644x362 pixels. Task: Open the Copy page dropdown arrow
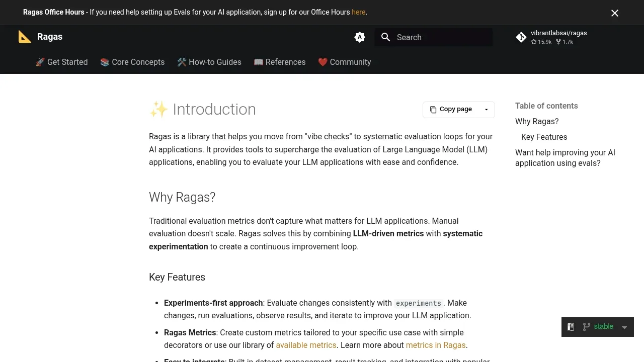click(x=486, y=110)
